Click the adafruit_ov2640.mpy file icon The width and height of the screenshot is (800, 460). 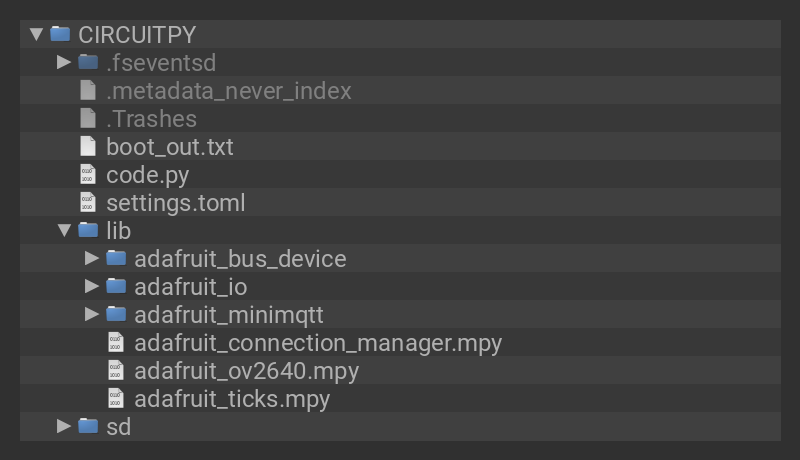[x=116, y=370]
